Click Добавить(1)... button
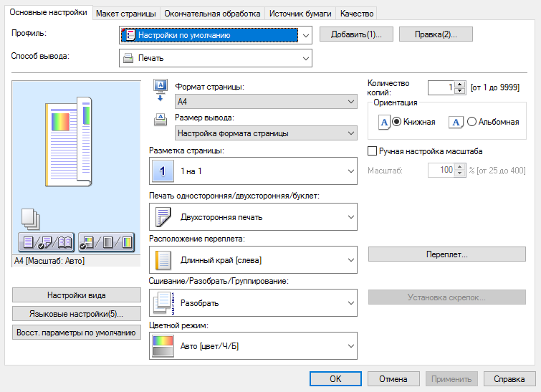This screenshot has height=392, width=541. tap(356, 34)
